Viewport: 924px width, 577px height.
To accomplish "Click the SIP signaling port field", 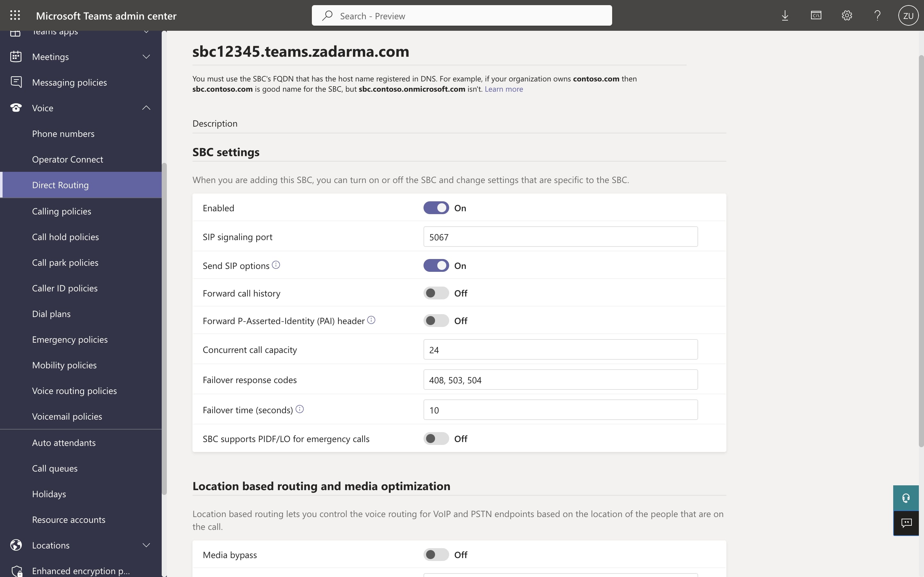I will [560, 237].
